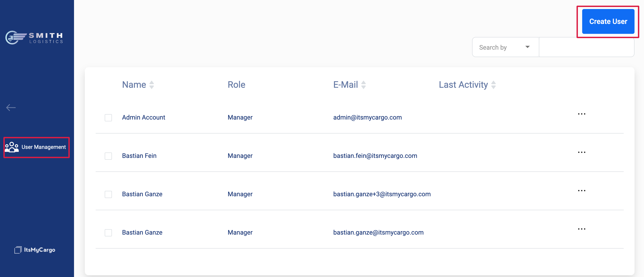Click the admin@itsmycargo.com email cell
This screenshot has width=644, height=277.
(367, 117)
